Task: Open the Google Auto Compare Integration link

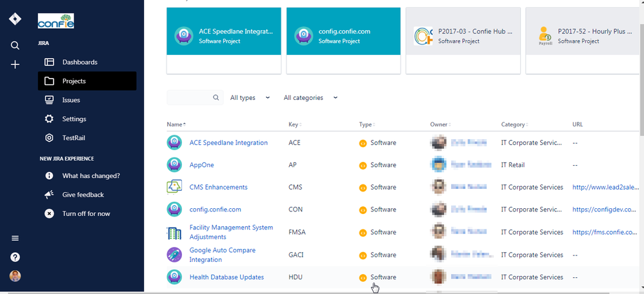Action: (x=222, y=255)
